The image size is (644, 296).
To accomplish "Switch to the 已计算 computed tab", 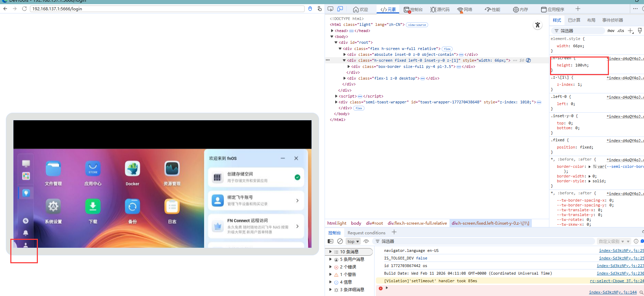I will point(574,20).
